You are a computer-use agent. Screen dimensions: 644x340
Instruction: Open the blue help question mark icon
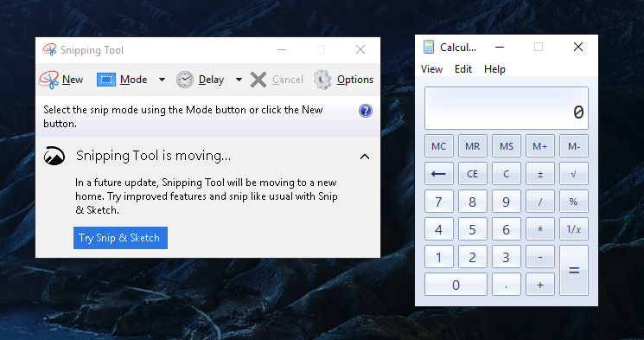(x=366, y=111)
